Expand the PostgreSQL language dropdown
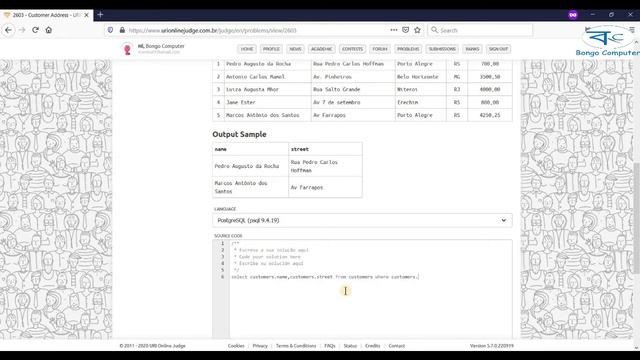This screenshot has width=640, height=360. [x=362, y=220]
